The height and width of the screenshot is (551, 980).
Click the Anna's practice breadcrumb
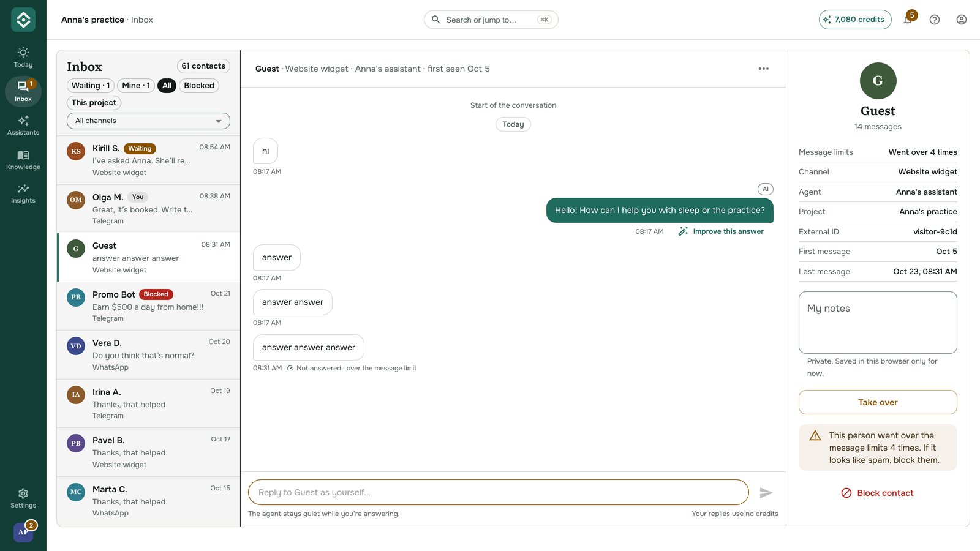(92, 20)
